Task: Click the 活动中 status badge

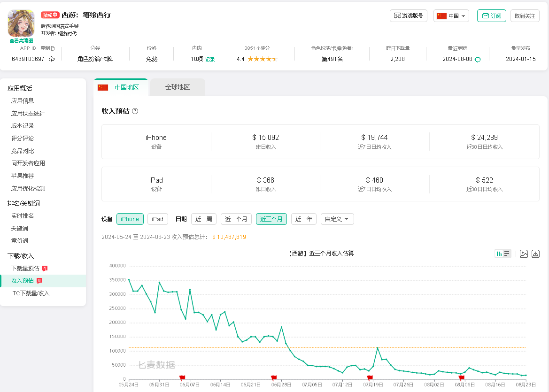Action: click(50, 15)
